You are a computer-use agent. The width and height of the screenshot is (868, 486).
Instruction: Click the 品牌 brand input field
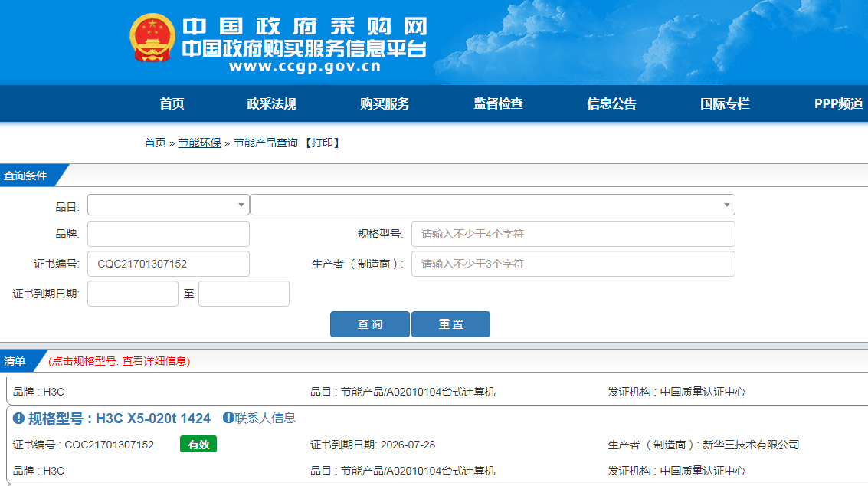[169, 234]
